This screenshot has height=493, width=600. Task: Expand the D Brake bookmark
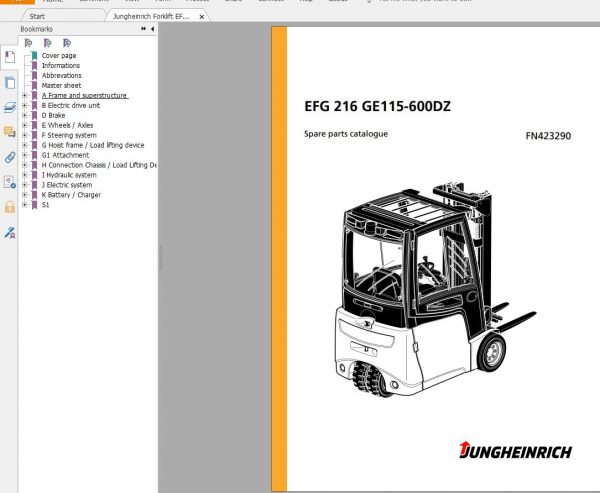(x=25, y=115)
